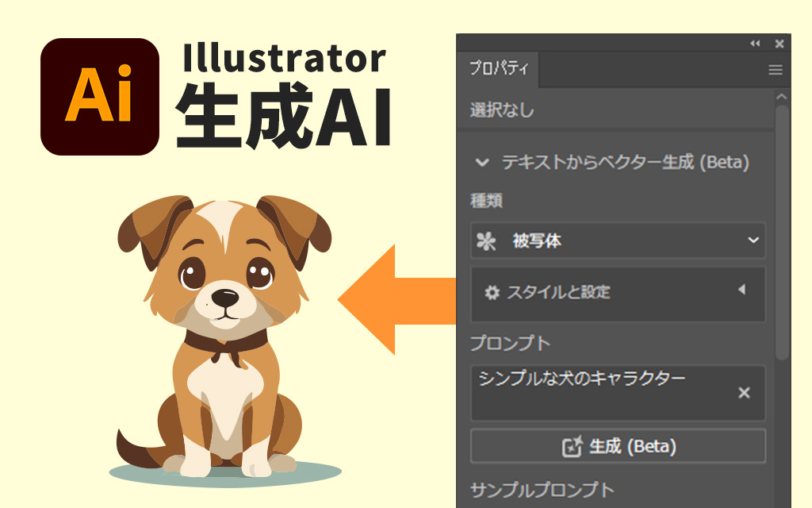Expand スタイルと設定 via triangle arrow
The width and height of the screenshot is (812, 508).
tap(742, 289)
